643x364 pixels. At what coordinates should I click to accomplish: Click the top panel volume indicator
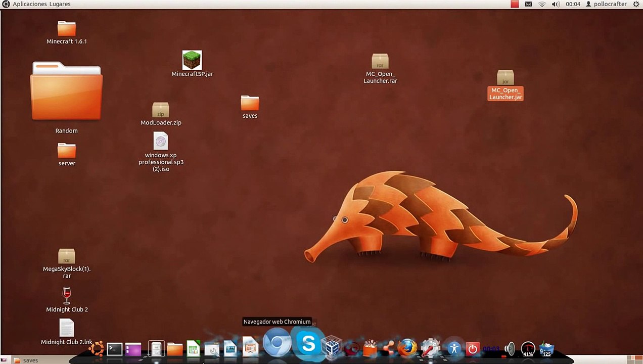tap(556, 4)
